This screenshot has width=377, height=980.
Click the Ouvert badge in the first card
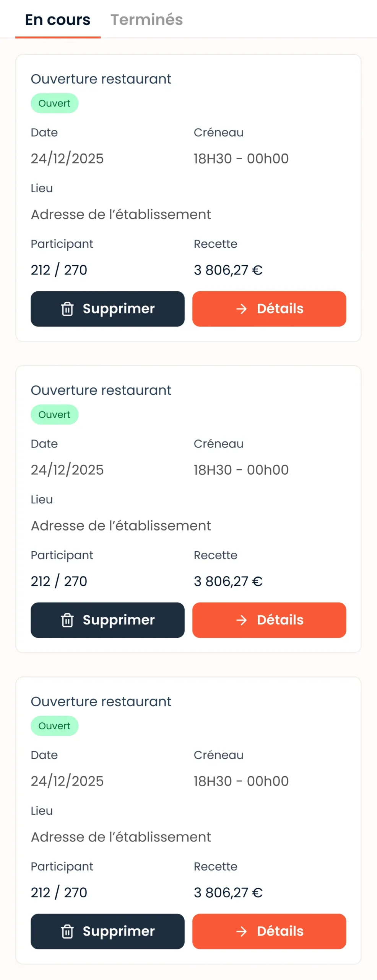[x=54, y=103]
